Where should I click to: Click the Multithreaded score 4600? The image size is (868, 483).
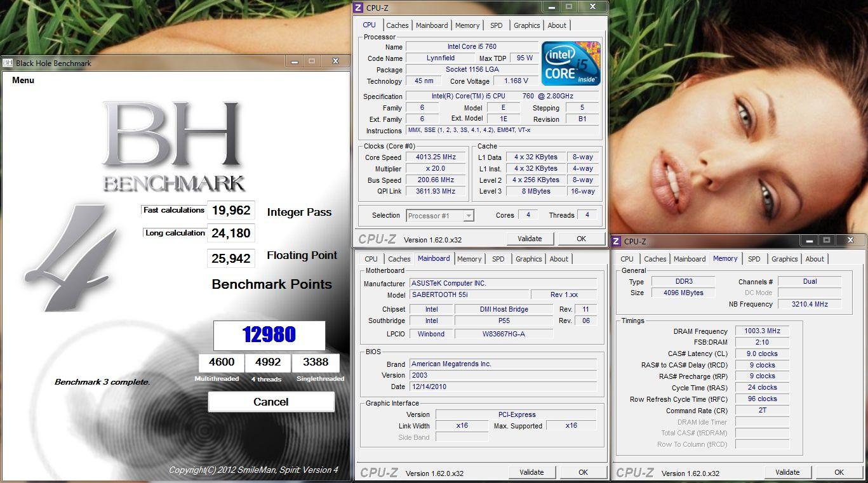click(x=222, y=362)
